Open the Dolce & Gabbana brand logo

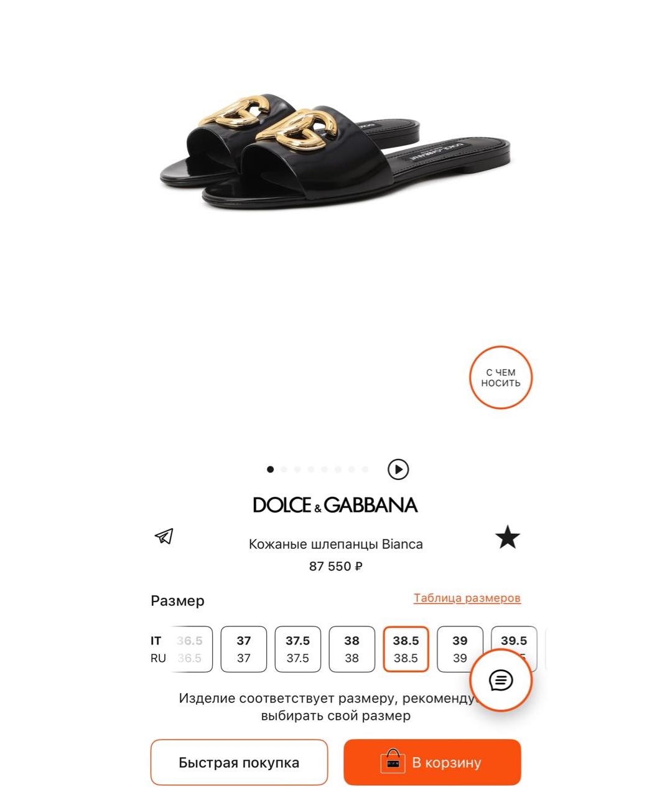[335, 505]
